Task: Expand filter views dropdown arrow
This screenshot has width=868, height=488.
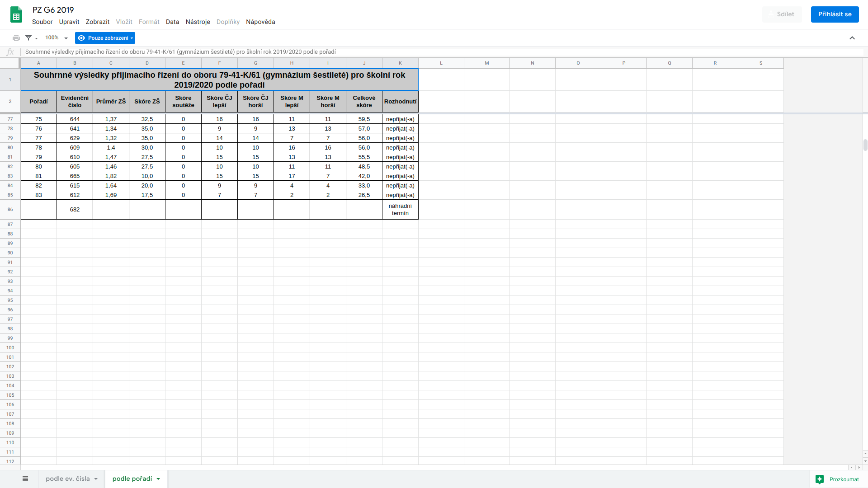Action: 37,38
